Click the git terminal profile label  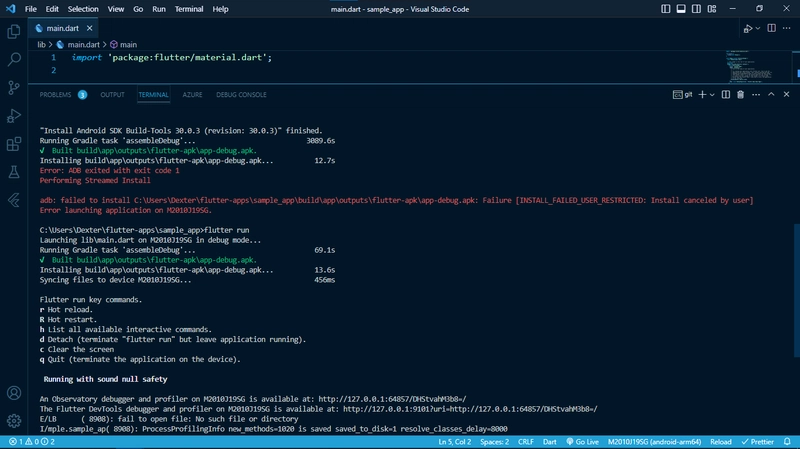point(683,94)
